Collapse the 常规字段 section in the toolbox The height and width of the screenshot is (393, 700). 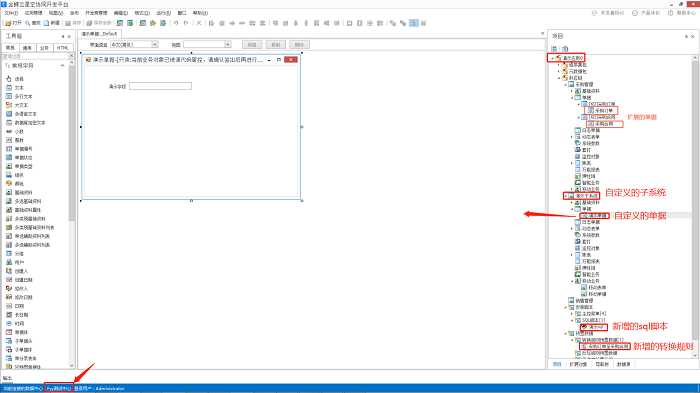(x=62, y=66)
